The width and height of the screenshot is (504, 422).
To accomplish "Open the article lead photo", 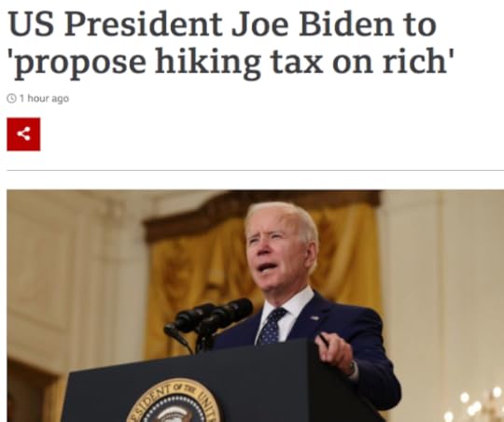I will coord(255,306).
